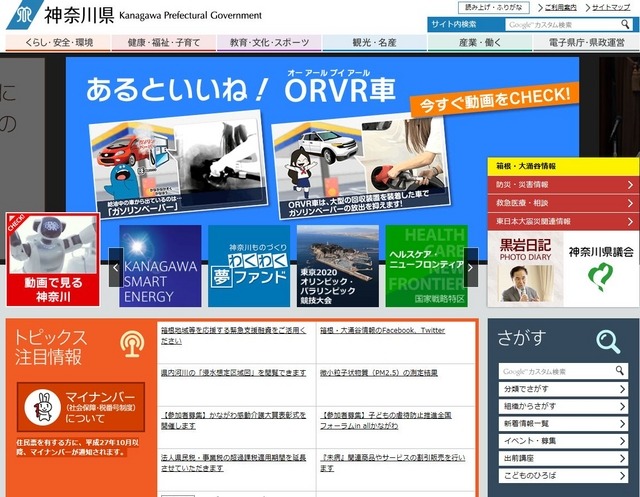Open the 教育・文化・スポーツ menu
The height and width of the screenshot is (497, 640).
(269, 43)
